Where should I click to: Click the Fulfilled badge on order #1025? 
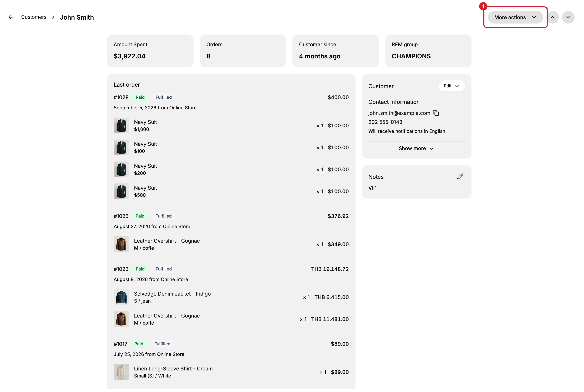[163, 216]
